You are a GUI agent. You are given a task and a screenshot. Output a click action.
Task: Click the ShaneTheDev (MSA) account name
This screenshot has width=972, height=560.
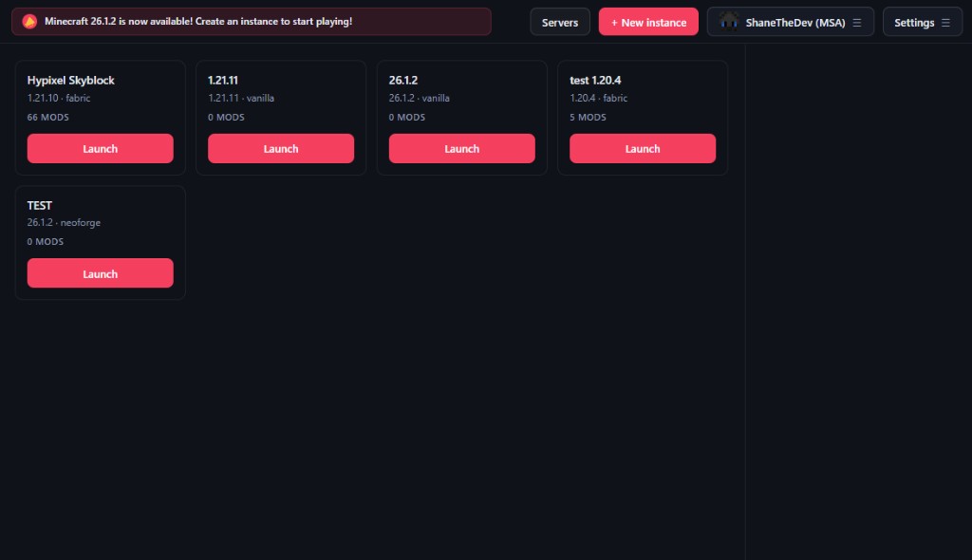pos(795,23)
